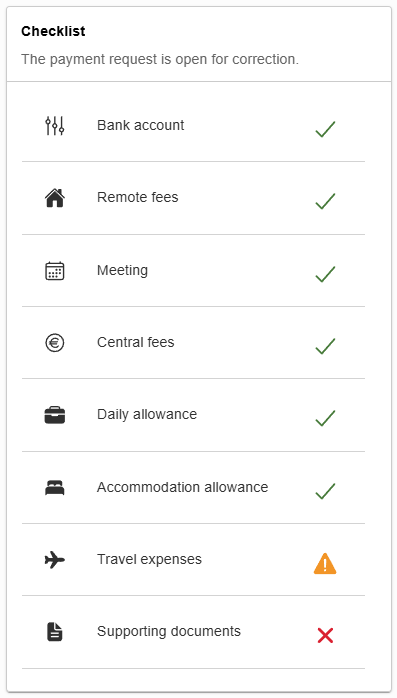This screenshot has height=698, width=397.
Task: Open the Bank account checklist item
Action: (193, 126)
